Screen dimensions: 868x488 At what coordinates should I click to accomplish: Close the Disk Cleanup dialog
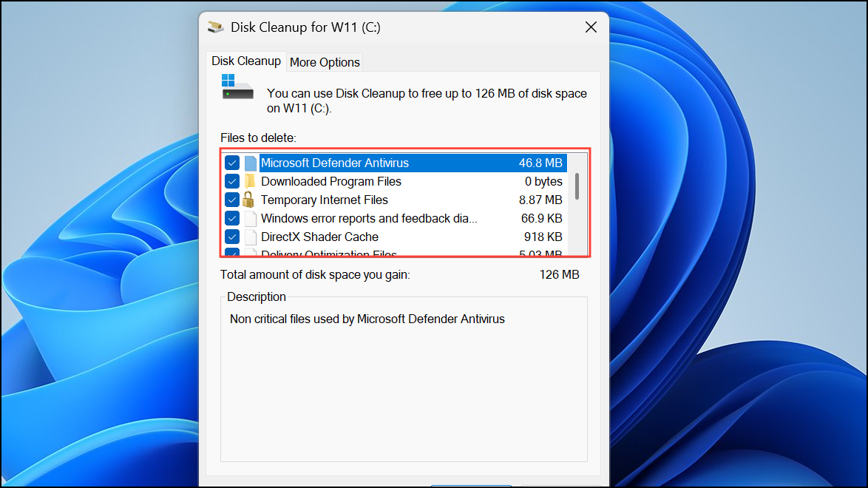tap(591, 27)
